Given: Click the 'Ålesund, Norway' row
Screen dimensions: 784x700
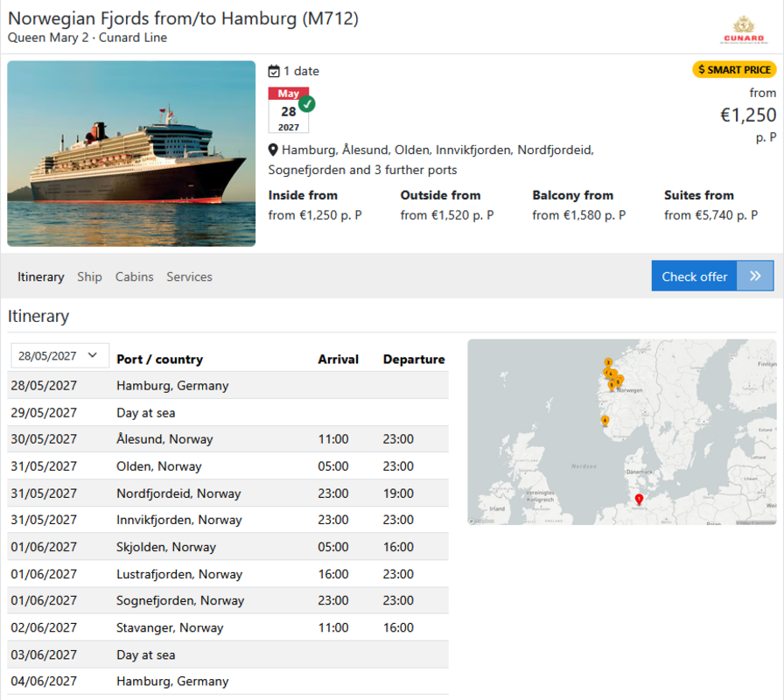Looking at the screenshot, I should (x=228, y=439).
